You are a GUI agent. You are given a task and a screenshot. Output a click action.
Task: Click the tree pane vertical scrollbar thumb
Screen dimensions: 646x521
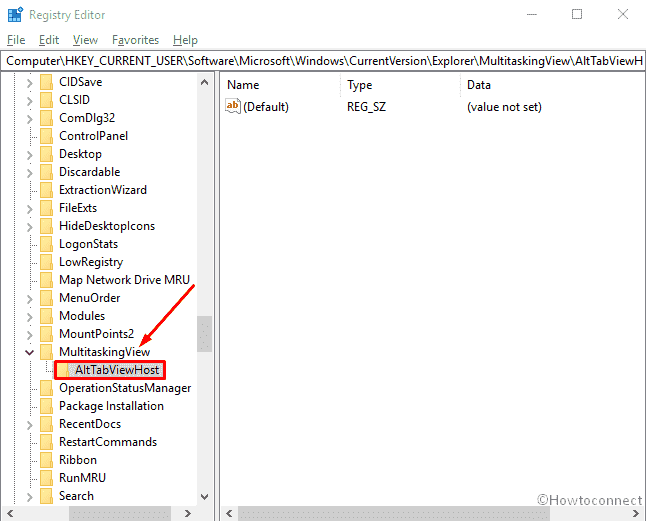tap(204, 334)
